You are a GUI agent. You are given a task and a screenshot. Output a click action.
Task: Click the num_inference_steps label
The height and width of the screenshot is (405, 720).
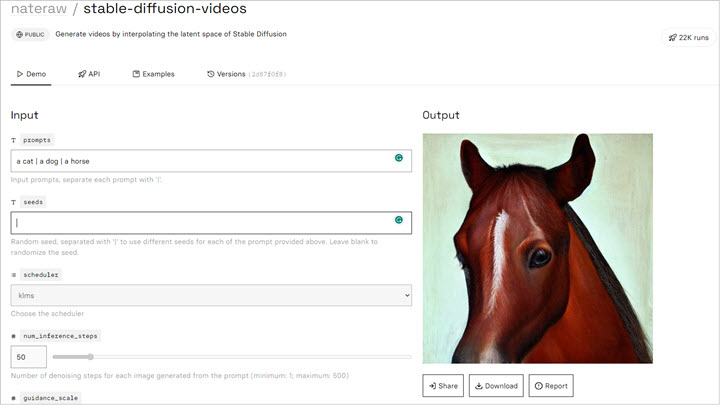coord(60,336)
